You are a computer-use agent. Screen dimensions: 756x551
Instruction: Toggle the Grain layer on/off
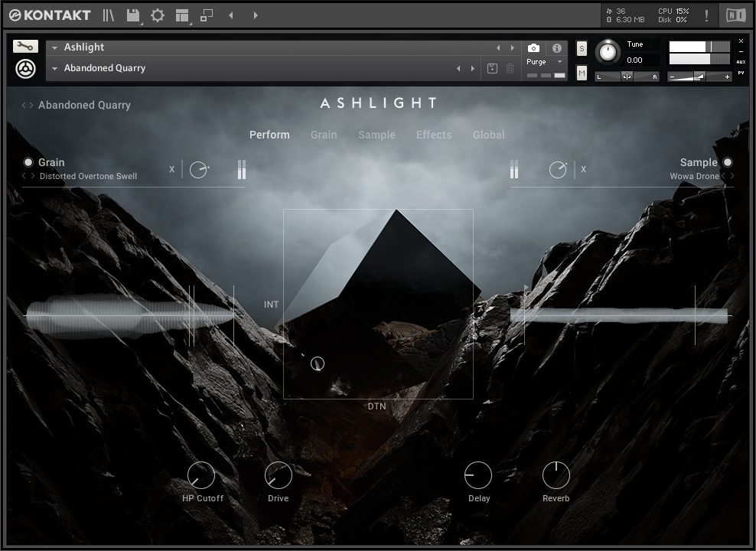pos(28,162)
